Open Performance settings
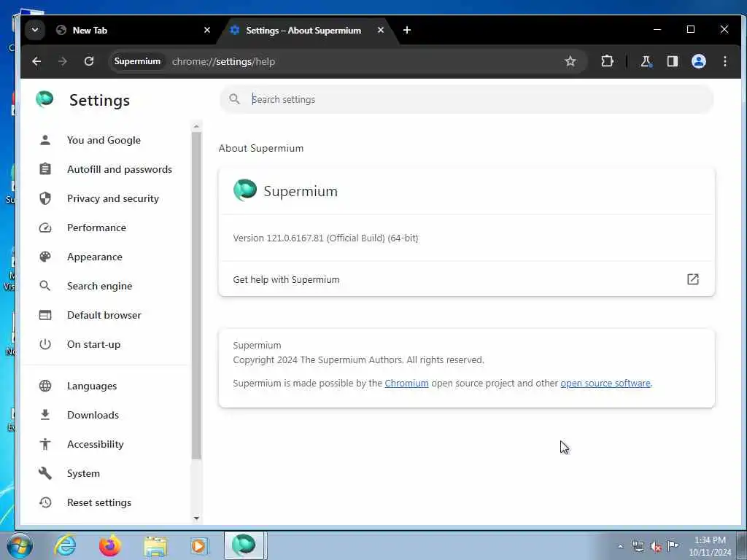The width and height of the screenshot is (747, 560). pyautogui.click(x=97, y=227)
